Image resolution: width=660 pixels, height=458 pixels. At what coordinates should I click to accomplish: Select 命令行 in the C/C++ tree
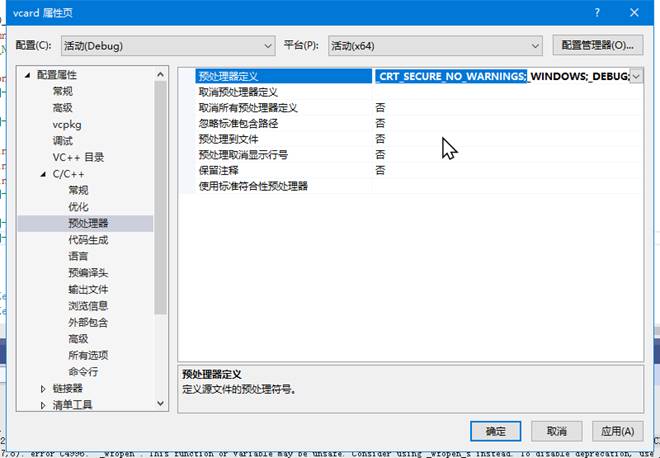82,372
